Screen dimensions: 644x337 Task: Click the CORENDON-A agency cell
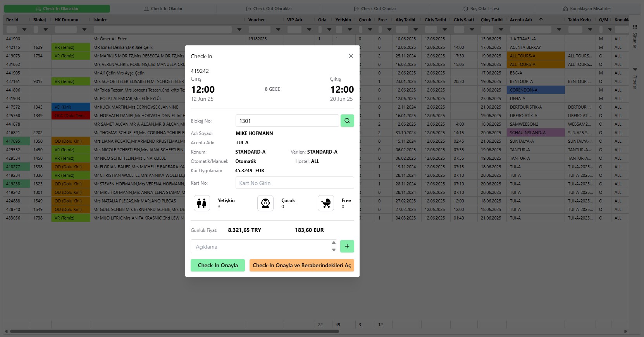click(x=536, y=90)
